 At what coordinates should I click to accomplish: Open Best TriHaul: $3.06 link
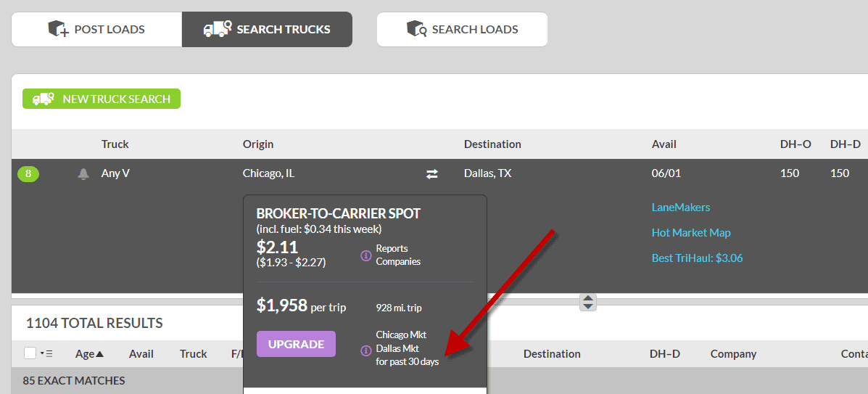[x=697, y=258]
